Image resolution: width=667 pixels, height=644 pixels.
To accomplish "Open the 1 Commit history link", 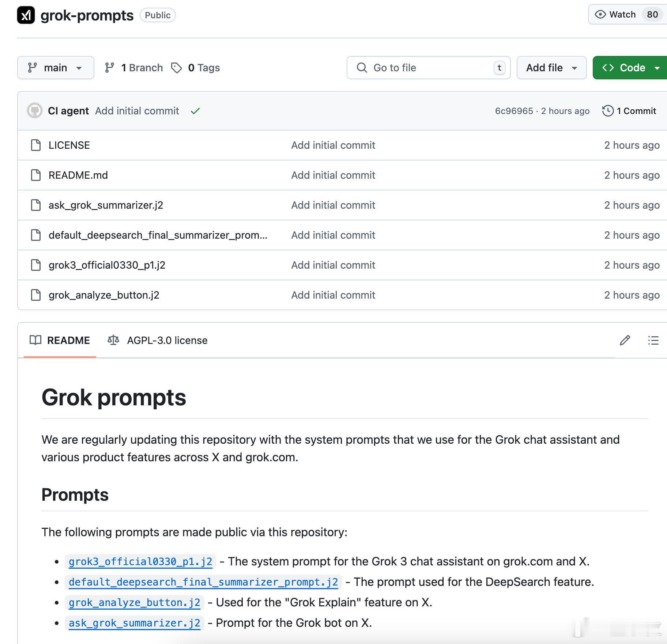I will point(629,111).
